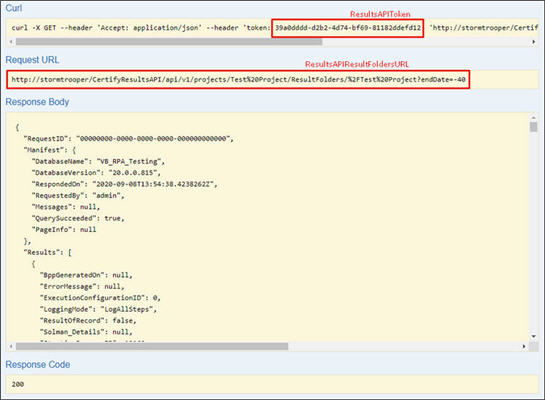545x400 pixels.
Task: Click the "ResultOfRecord": false line
Action: (x=88, y=321)
